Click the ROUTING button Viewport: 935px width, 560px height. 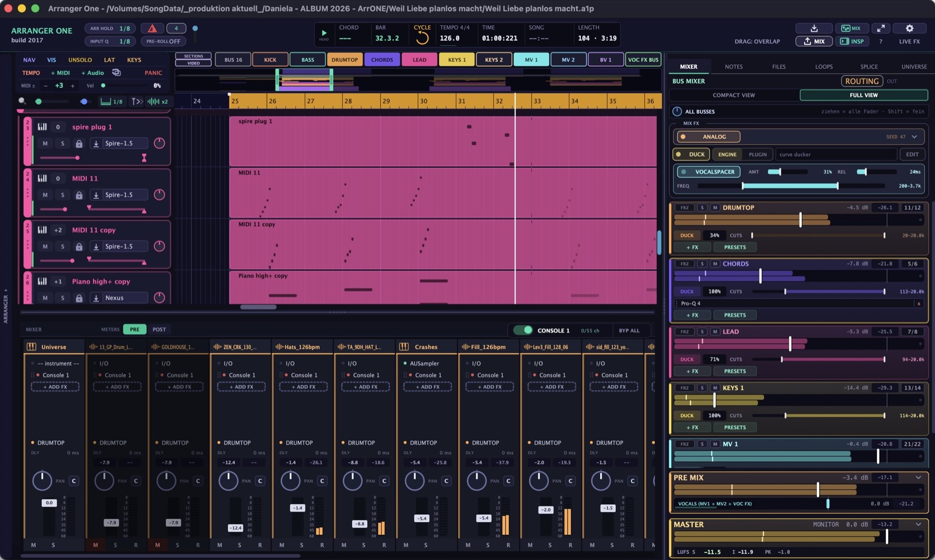(x=861, y=81)
